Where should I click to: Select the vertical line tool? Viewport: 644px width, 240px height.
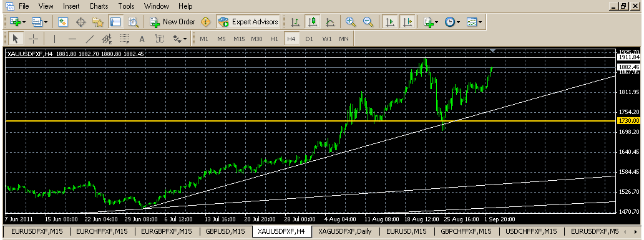click(55, 39)
